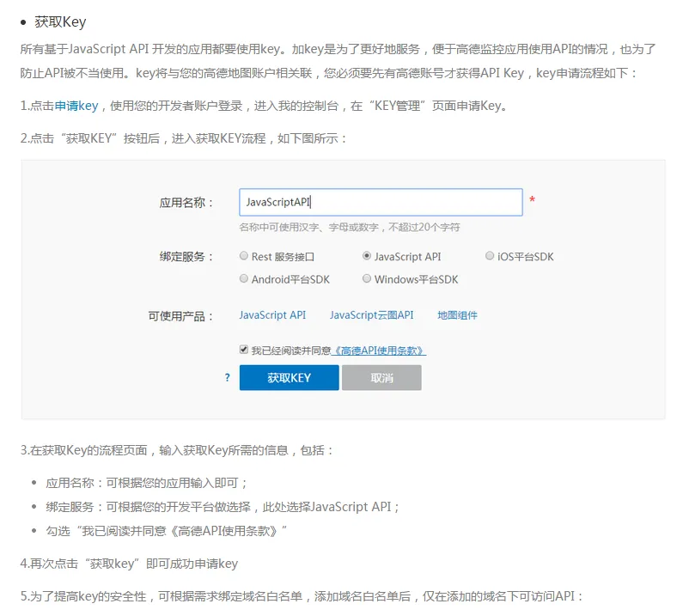Screen dimensions: 683x616
Task: Click the hint 名称中可使用汉字、字母或数字
Action: click(350, 228)
